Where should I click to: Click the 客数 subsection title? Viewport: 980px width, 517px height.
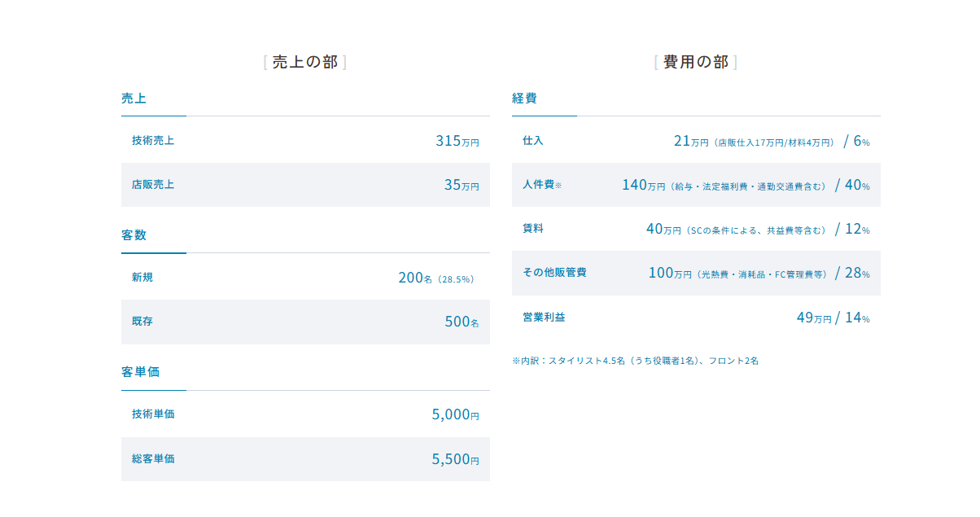pyautogui.click(x=133, y=235)
